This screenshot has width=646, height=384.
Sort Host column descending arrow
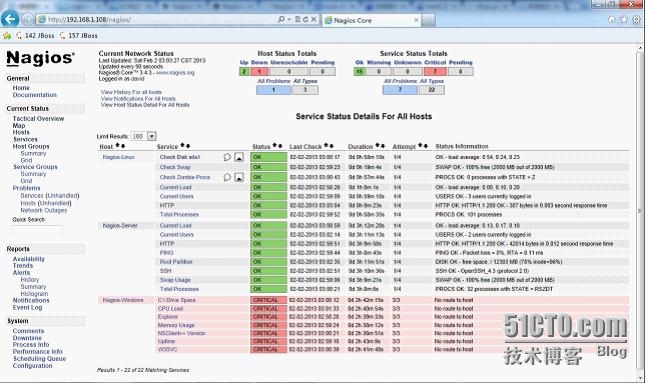point(123,145)
